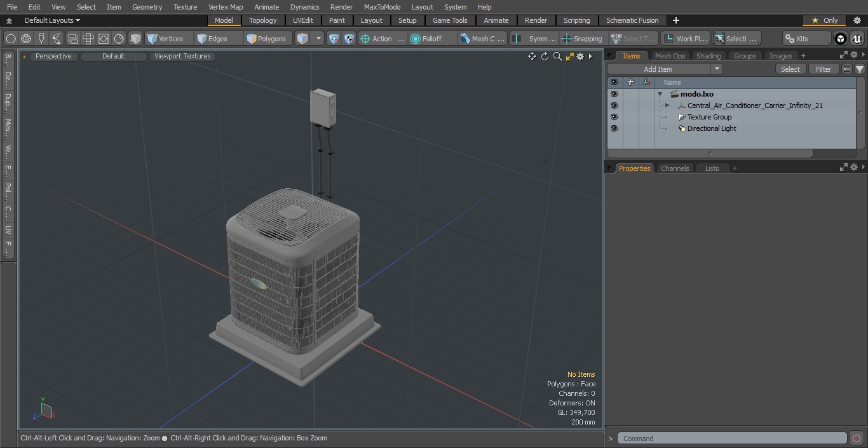Click the Unreal Engine icon

pyautogui.click(x=857, y=39)
